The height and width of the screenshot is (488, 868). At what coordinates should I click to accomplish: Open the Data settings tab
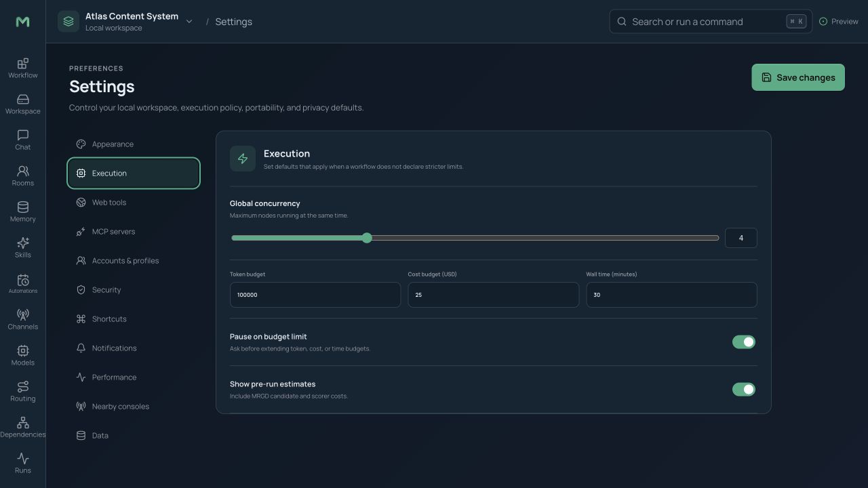(x=134, y=436)
